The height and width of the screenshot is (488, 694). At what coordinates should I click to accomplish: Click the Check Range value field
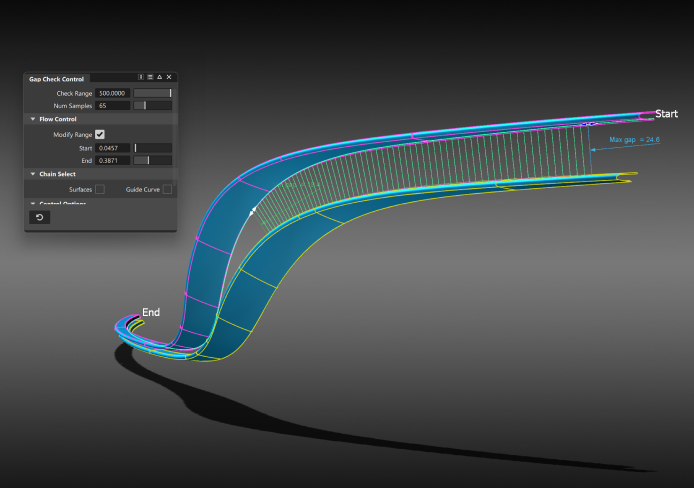(112, 93)
